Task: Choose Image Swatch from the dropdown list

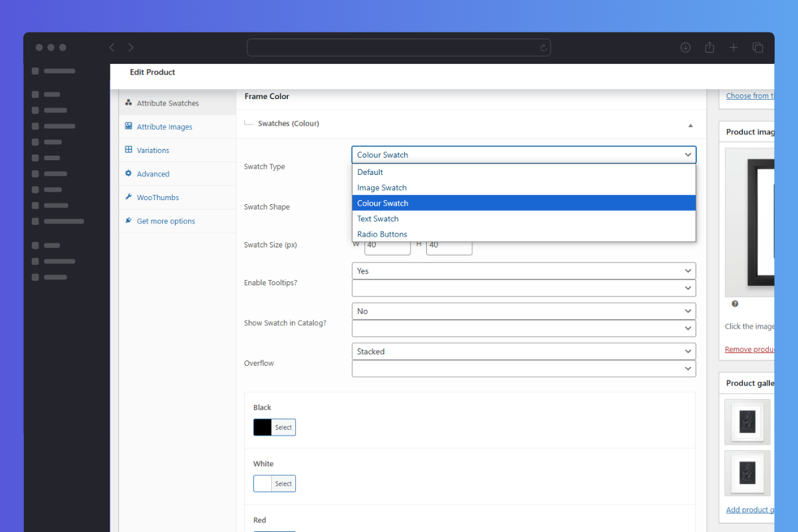Action: [x=382, y=188]
